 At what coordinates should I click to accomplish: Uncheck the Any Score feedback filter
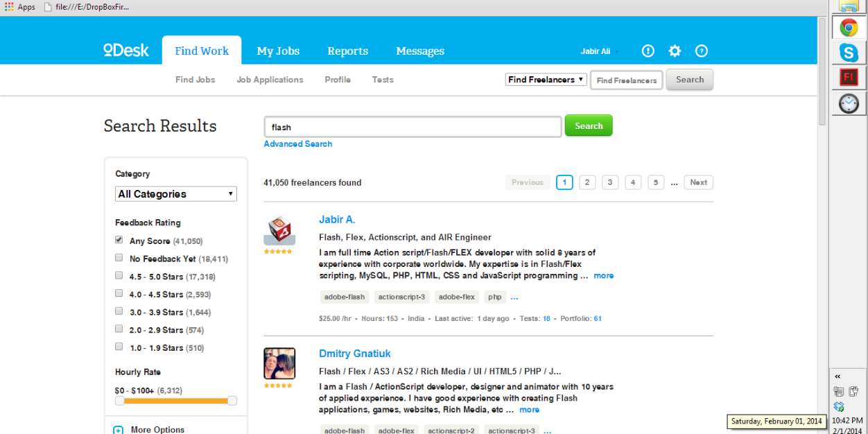(x=119, y=240)
